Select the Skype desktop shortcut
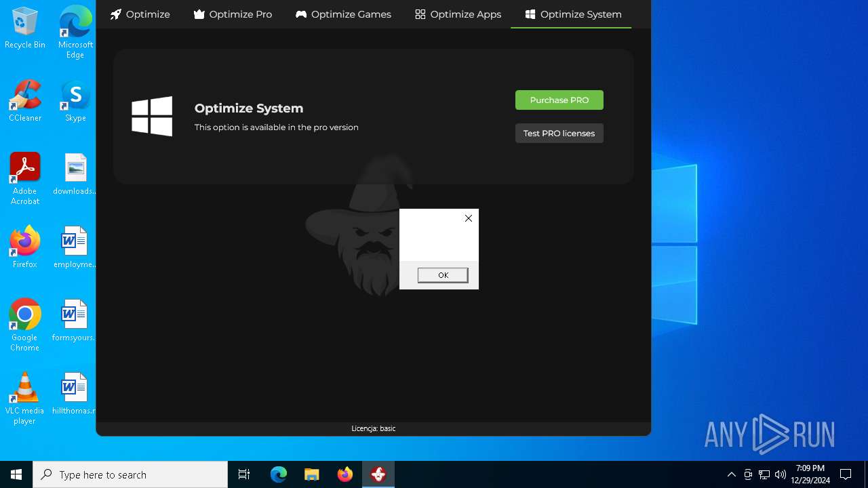 75,102
